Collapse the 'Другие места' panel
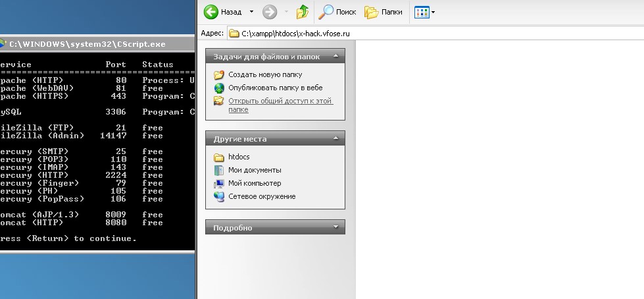This screenshot has width=644, height=299. 335,139
